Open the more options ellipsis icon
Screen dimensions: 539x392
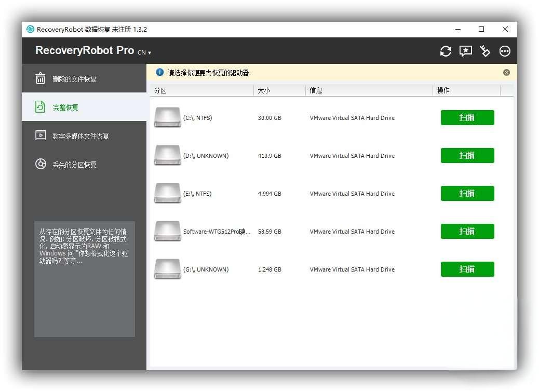[505, 51]
